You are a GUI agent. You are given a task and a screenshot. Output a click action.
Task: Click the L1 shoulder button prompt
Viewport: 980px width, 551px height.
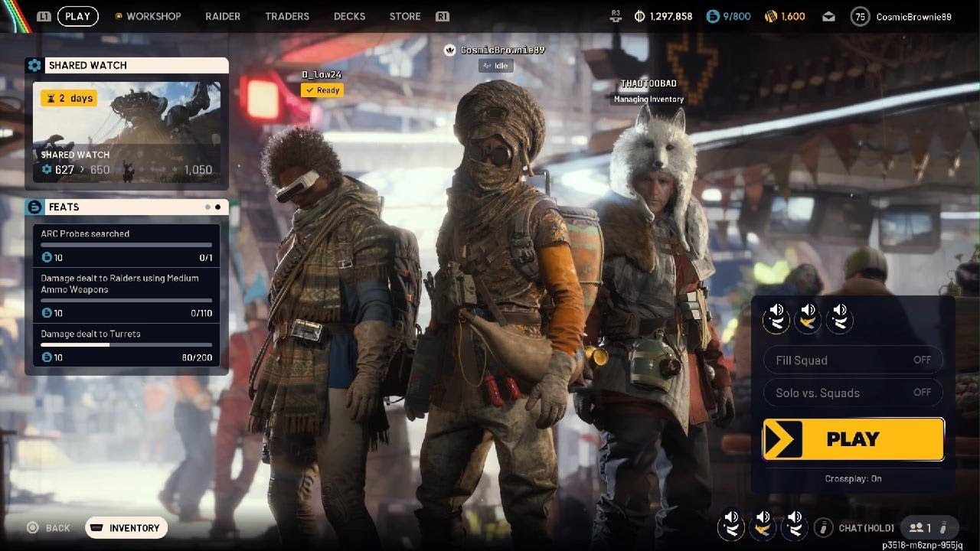pyautogui.click(x=44, y=16)
